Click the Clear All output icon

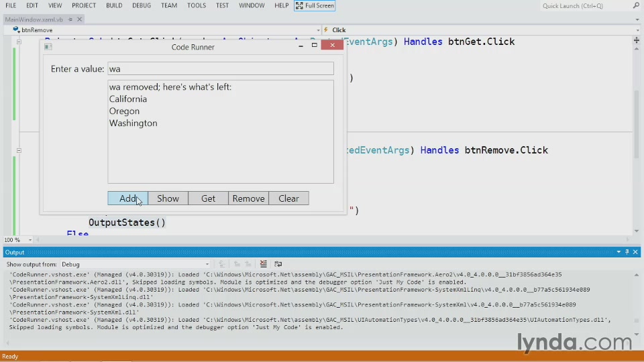tap(263, 264)
